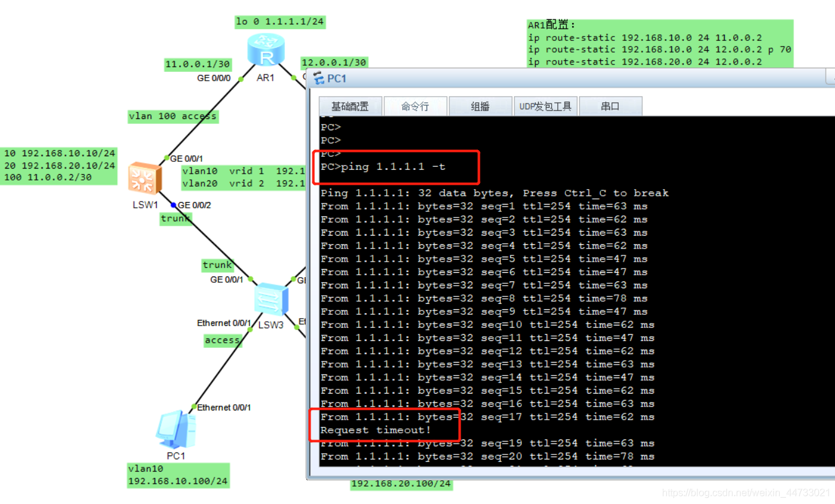
Task: Click the GE 0/0/0 port label of AR1
Action: point(214,79)
